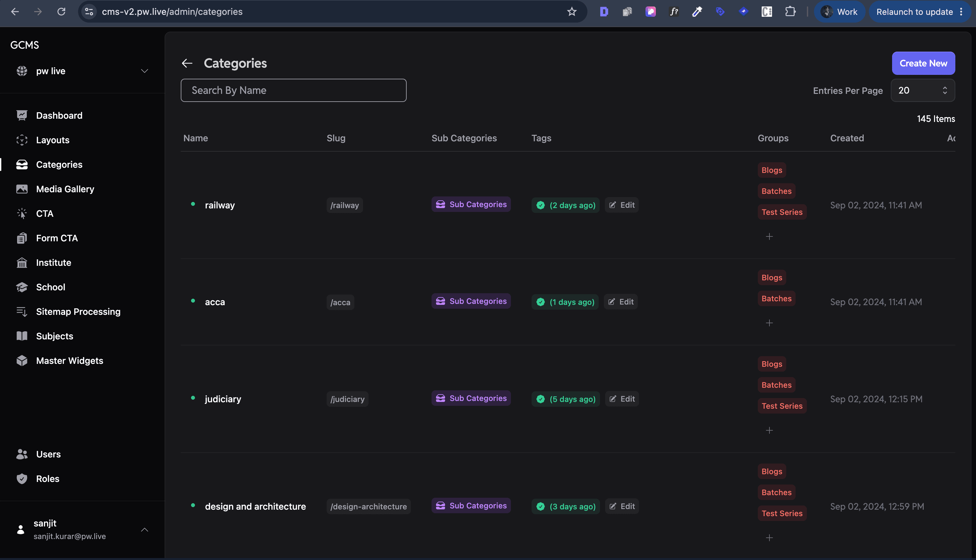Image resolution: width=976 pixels, height=560 pixels.
Task: Click the Subjects book icon
Action: (22, 336)
